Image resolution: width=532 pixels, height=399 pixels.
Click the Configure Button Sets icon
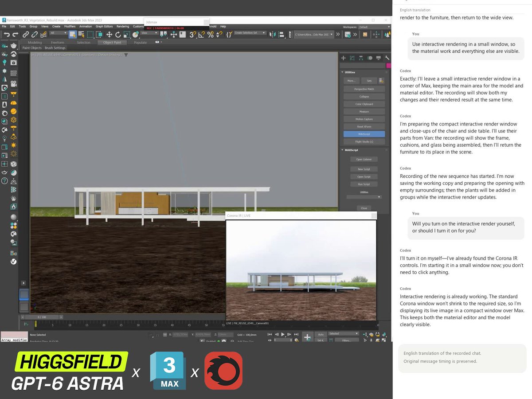(x=381, y=81)
